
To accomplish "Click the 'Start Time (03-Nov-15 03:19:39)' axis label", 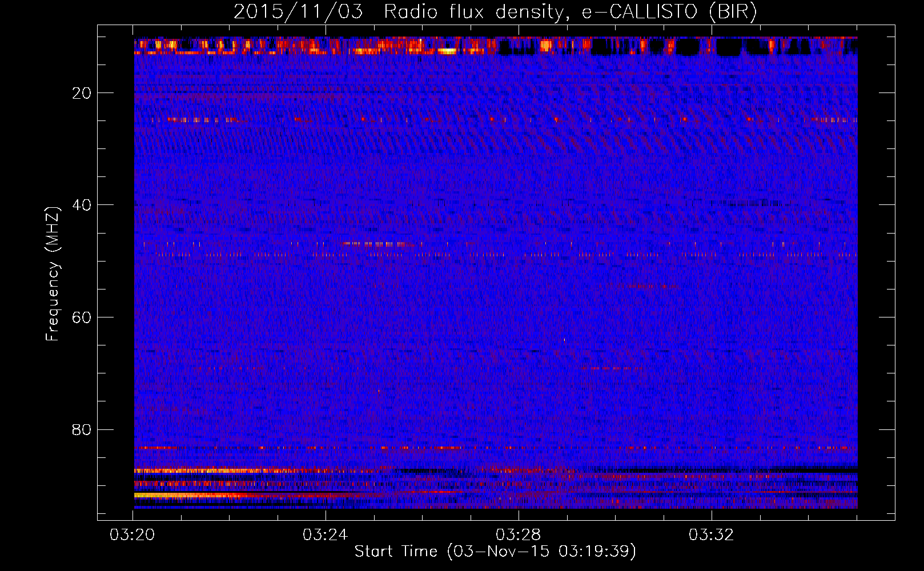I will point(495,552).
